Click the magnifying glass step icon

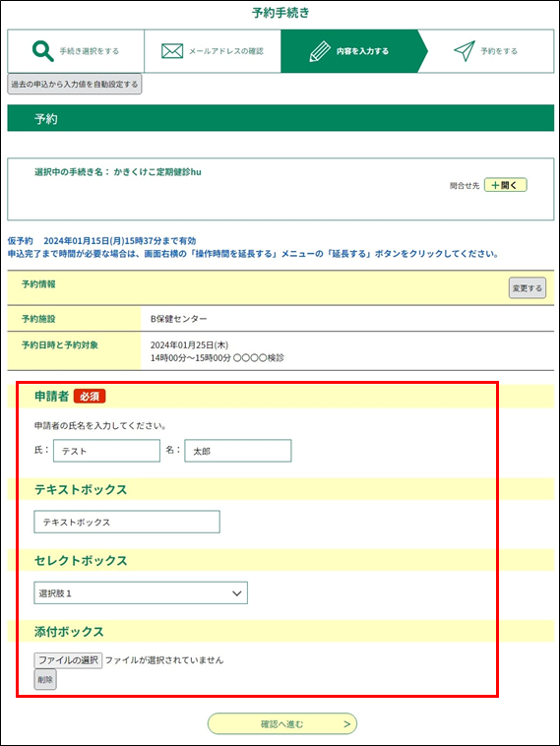click(x=43, y=51)
